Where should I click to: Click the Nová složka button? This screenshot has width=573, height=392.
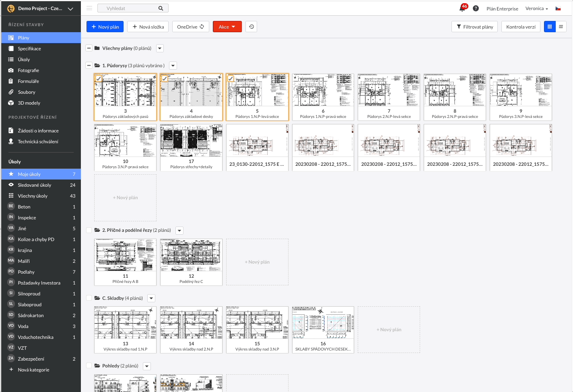(148, 27)
